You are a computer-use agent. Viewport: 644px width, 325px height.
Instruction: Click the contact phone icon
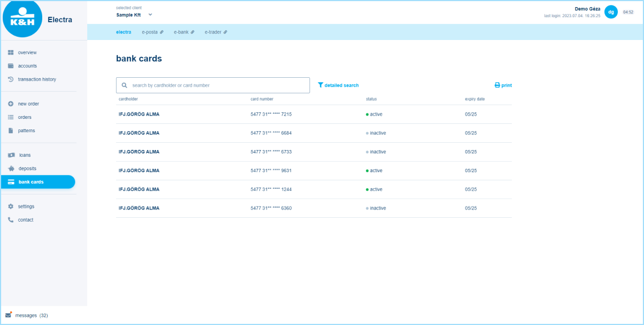(11, 220)
